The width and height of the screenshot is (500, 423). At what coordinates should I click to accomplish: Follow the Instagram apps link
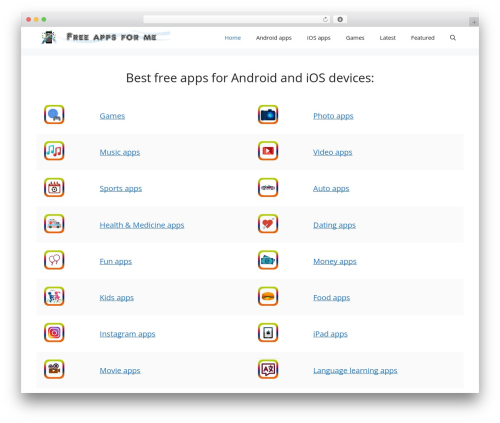tap(127, 334)
